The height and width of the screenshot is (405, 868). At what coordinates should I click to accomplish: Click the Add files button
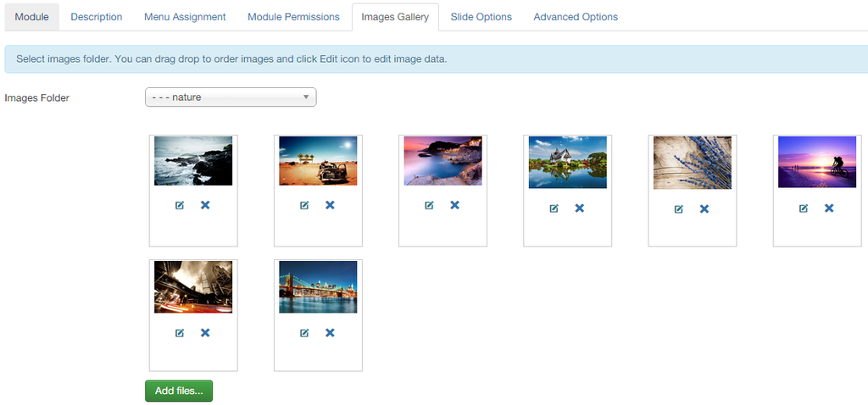coord(179,391)
